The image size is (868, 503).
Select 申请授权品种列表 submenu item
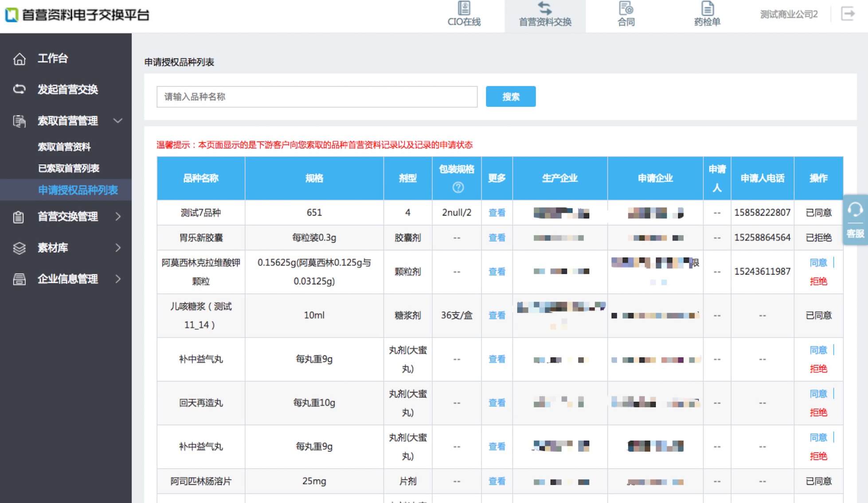point(78,190)
